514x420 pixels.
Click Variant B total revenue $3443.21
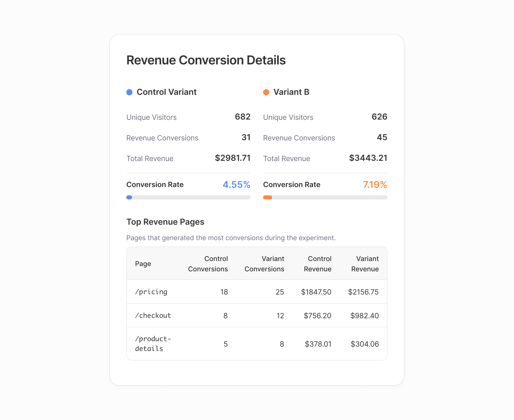click(368, 158)
